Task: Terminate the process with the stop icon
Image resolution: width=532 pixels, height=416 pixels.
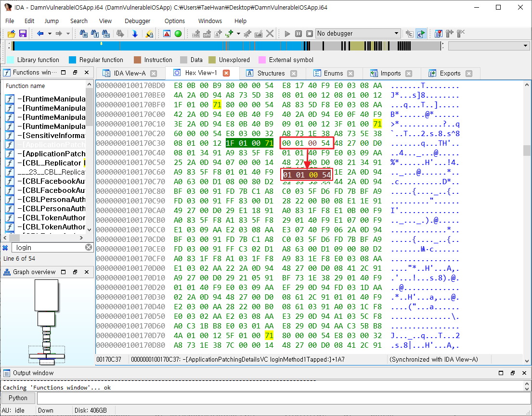Action: [310, 34]
